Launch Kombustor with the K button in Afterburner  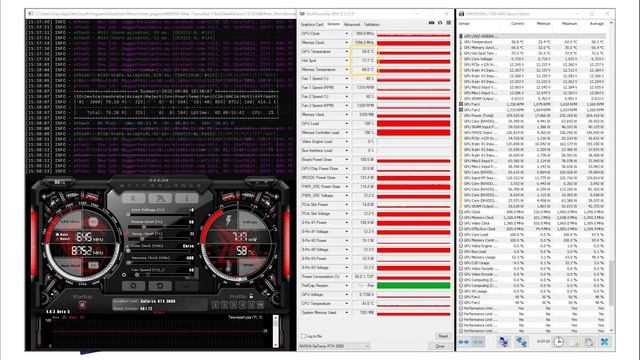[x=133, y=198]
